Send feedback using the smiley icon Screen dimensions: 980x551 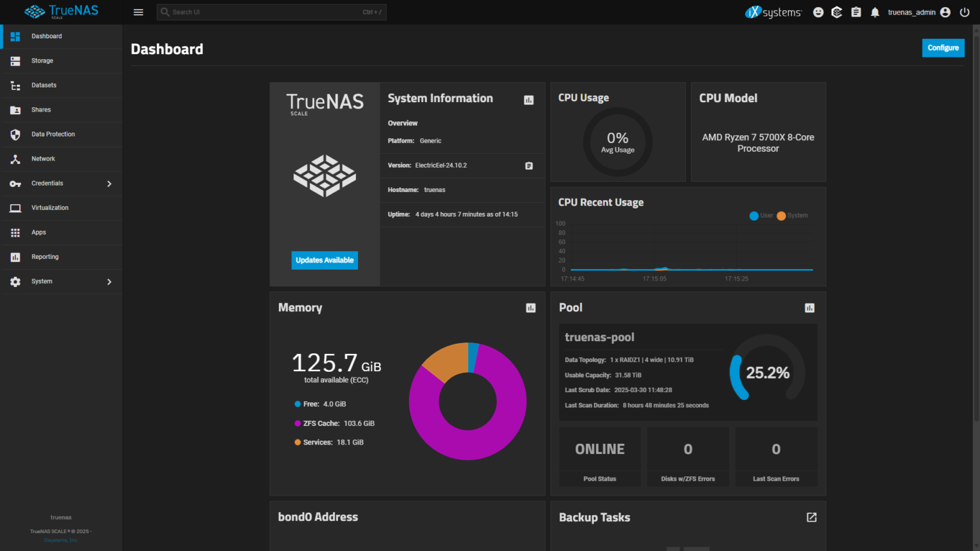pos(818,11)
